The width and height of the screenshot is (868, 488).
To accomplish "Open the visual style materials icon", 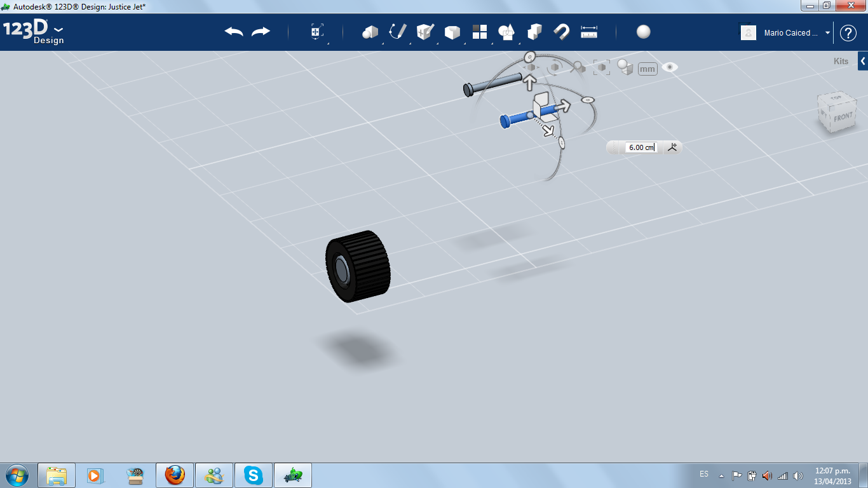I will tap(625, 67).
